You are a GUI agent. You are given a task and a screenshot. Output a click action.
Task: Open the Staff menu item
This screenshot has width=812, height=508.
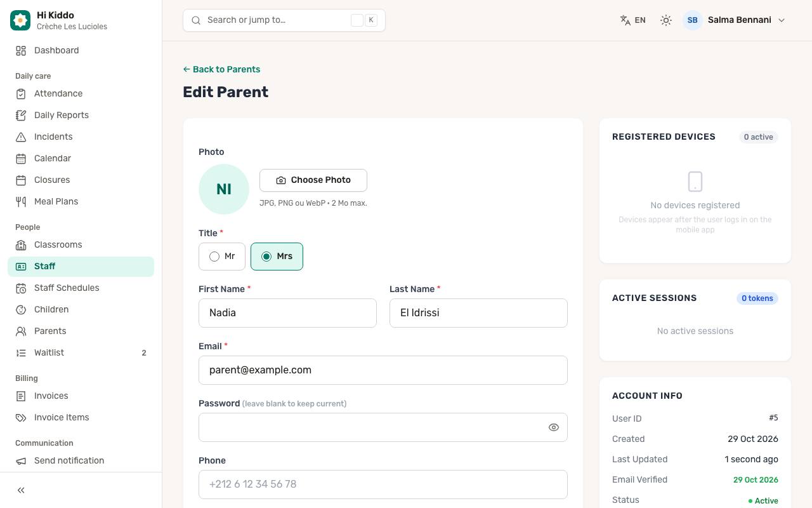pyautogui.click(x=81, y=267)
